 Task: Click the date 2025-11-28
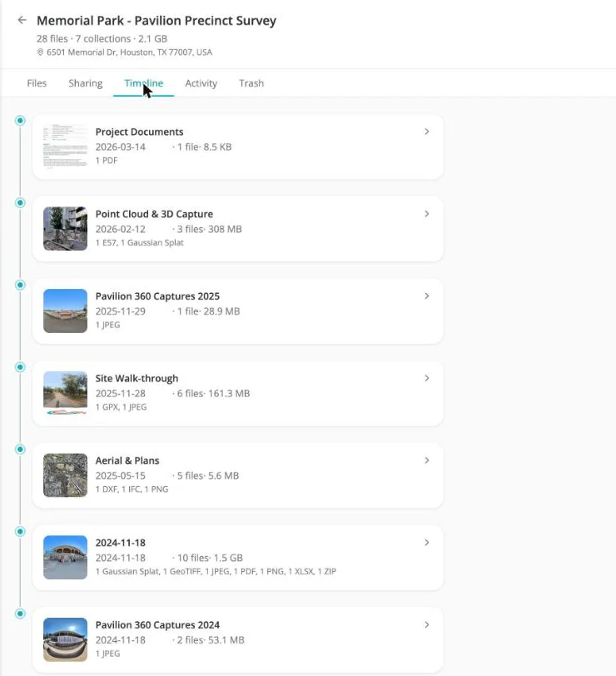tap(120, 394)
